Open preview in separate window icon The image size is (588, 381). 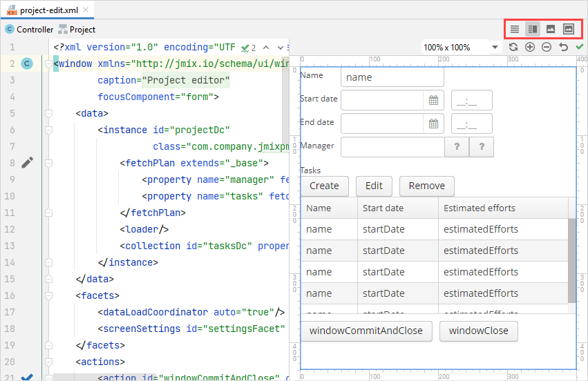coord(569,29)
